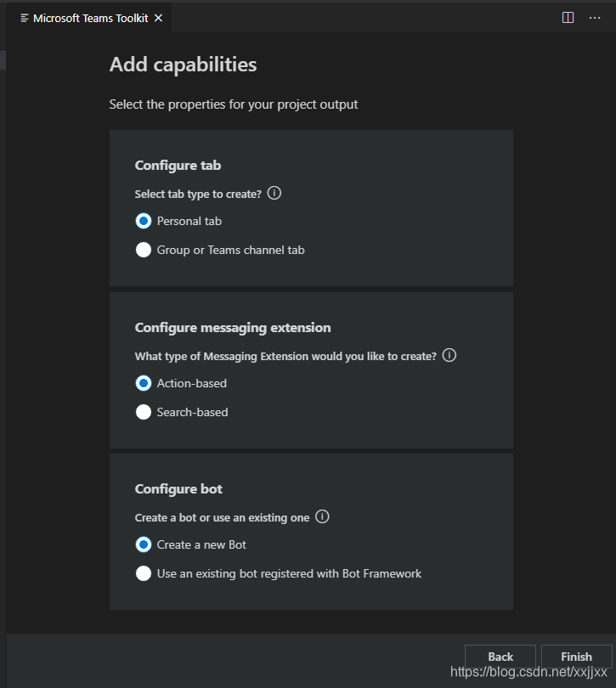Screen dimensions: 616x688
Task: Select Action-based messaging extension
Action: (144, 383)
